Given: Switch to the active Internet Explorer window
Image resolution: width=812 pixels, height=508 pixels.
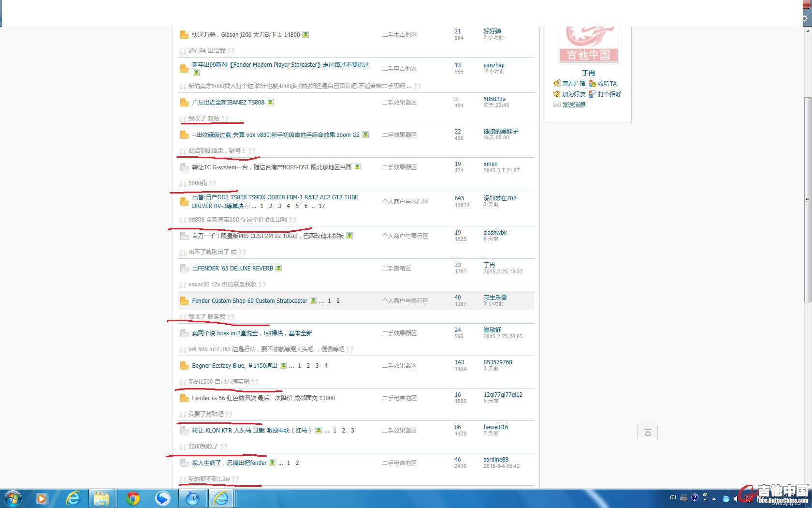Looking at the screenshot, I should pos(221,498).
